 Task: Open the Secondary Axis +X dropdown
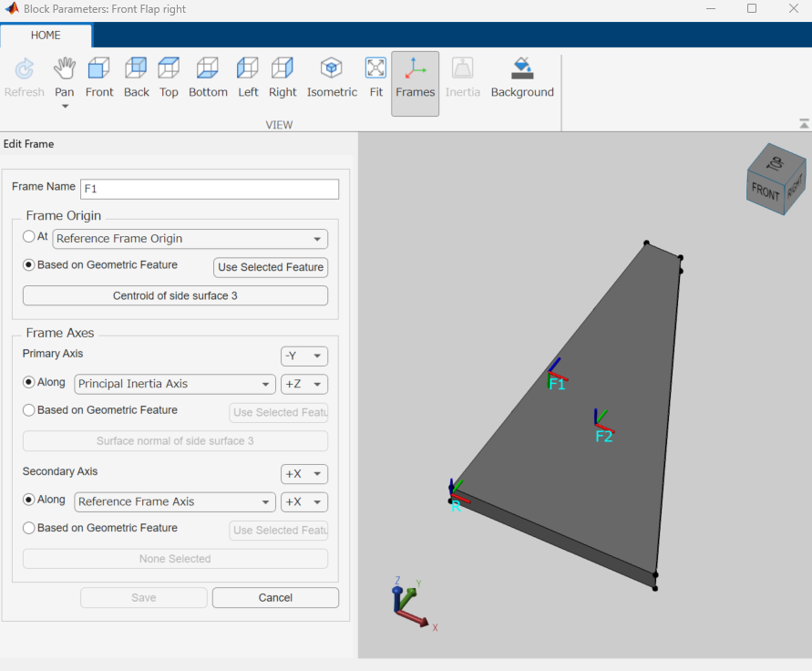(304, 473)
